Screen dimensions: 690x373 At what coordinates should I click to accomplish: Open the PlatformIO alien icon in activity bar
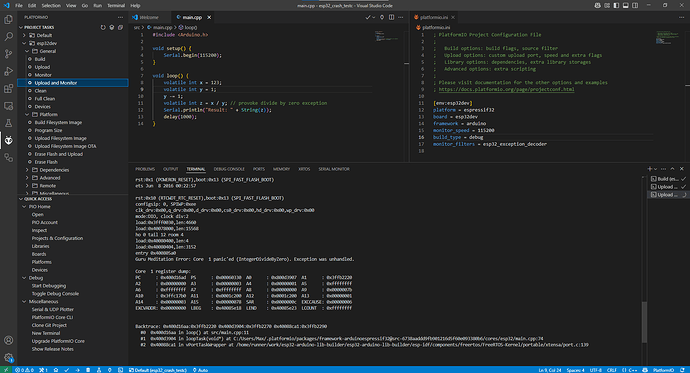pyautogui.click(x=8, y=140)
